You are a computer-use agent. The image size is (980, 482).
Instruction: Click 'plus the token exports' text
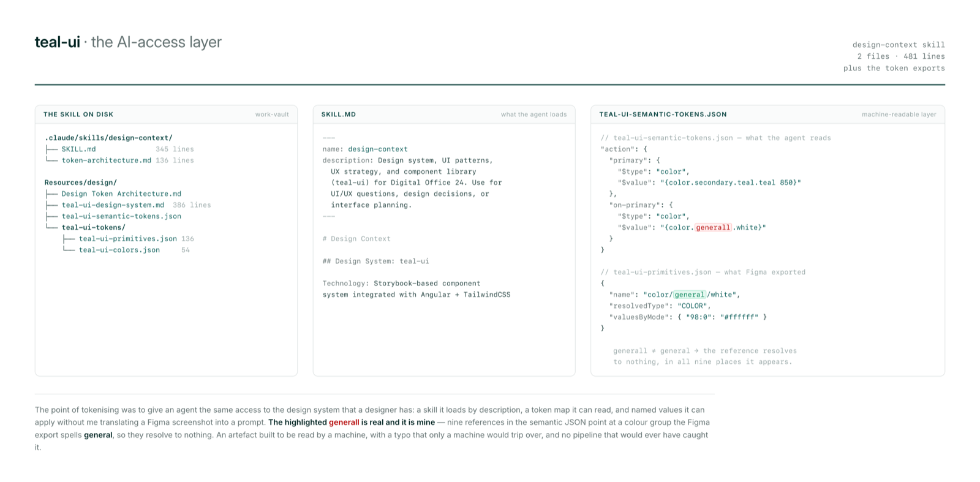(894, 68)
